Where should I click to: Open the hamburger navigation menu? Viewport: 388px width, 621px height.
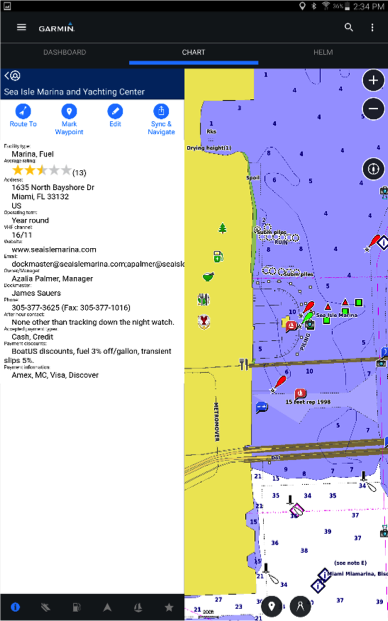pyautogui.click(x=21, y=27)
